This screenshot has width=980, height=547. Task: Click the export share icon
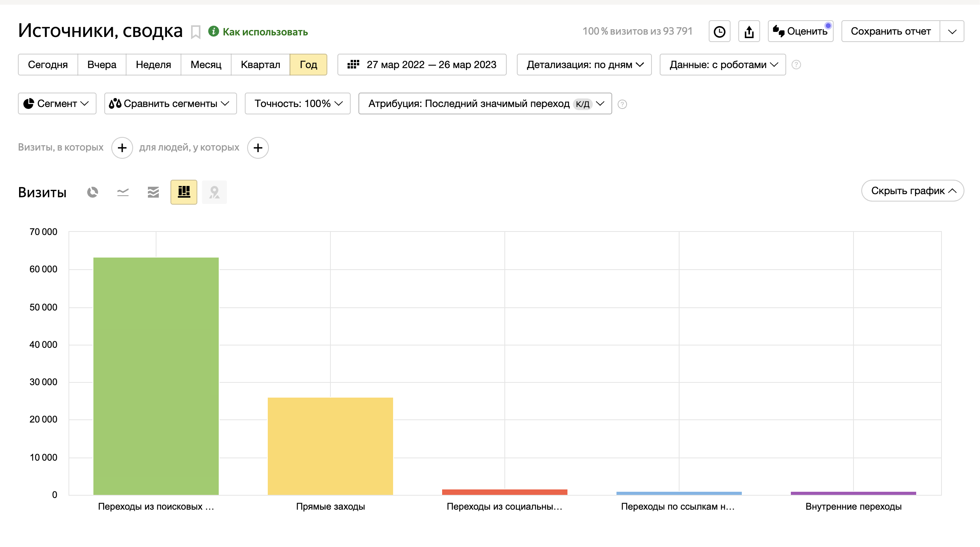[x=749, y=32]
